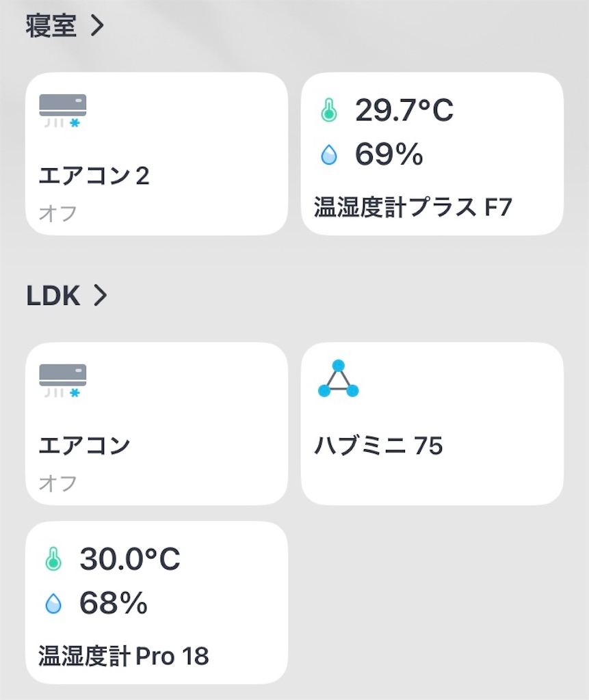This screenshot has height=700, width=589.
Task: Open the ハブミニ 75 device label
Action: click(x=378, y=445)
